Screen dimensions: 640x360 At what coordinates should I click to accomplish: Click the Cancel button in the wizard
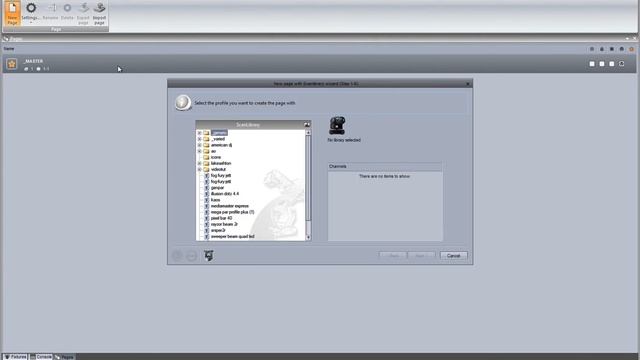[x=453, y=256]
